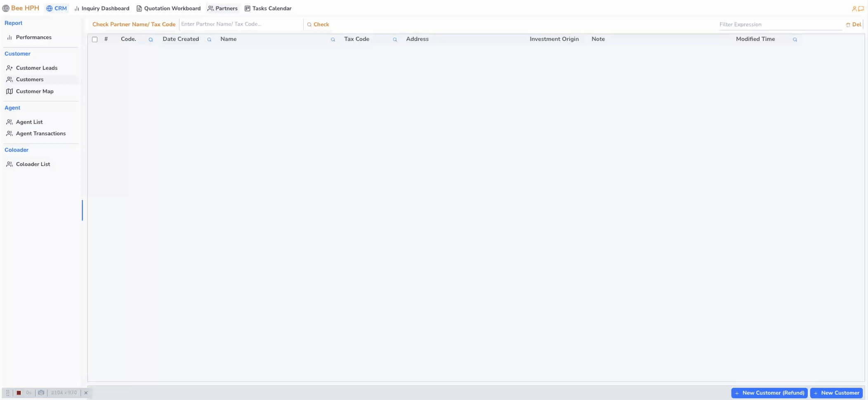Click the New Customer (Refund) button
The width and height of the screenshot is (868, 400).
tap(769, 393)
